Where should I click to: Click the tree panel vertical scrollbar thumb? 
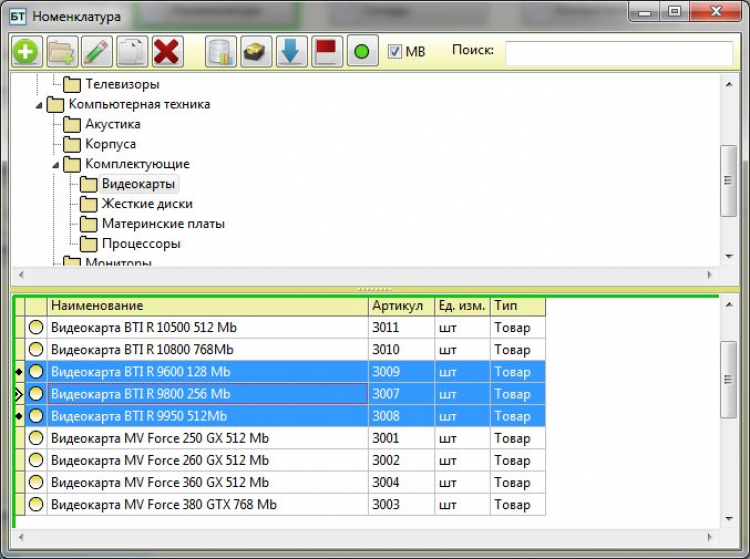coord(728,181)
